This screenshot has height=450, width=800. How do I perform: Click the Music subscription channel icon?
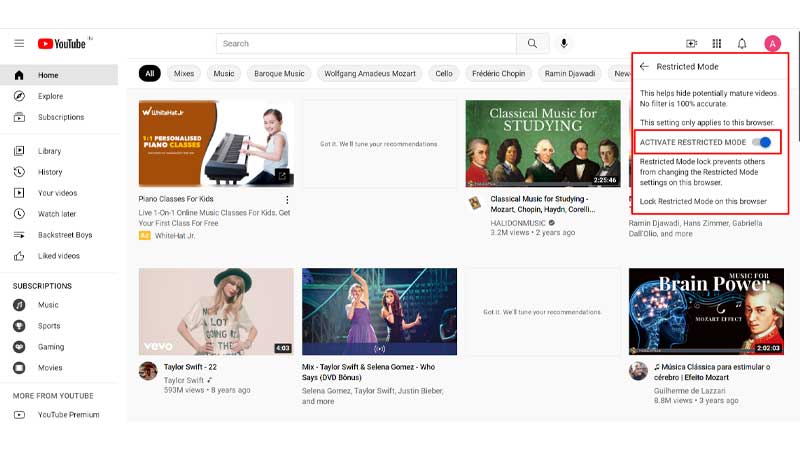19,305
